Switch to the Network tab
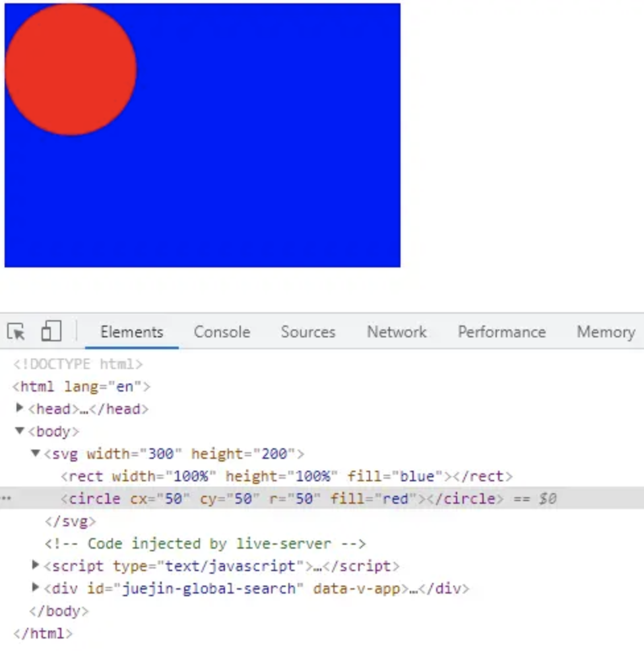This screenshot has width=644, height=651. tap(395, 332)
